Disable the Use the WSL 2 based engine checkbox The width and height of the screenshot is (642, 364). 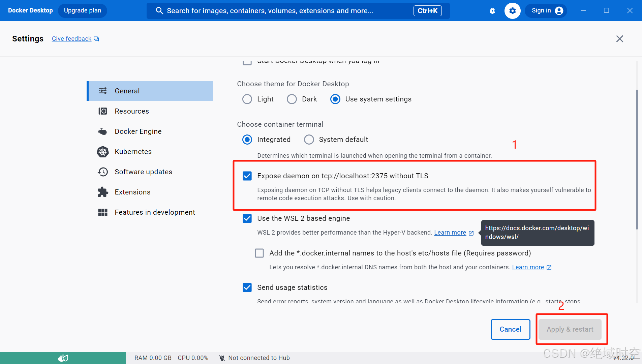(x=247, y=218)
